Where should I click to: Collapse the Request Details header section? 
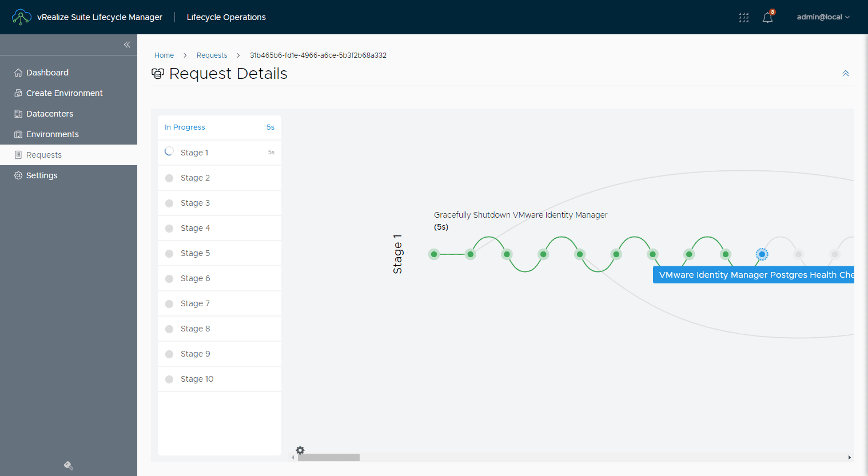tap(846, 74)
